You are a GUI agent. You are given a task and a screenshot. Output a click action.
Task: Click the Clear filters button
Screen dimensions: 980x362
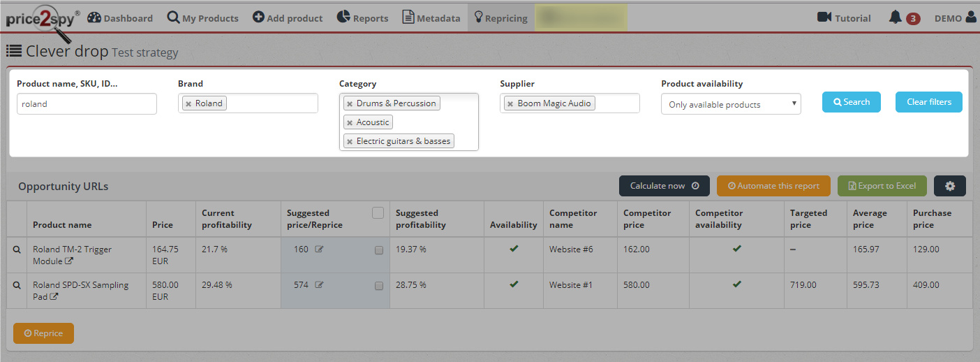[929, 102]
